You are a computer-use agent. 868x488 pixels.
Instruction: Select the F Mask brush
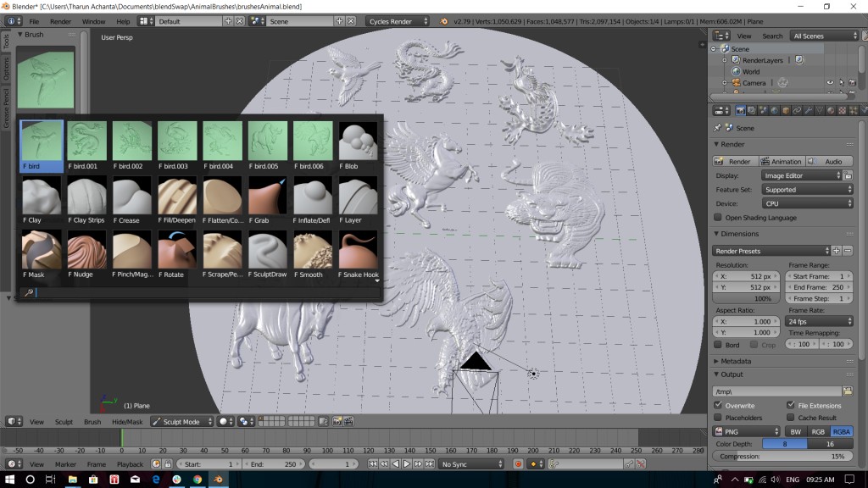tap(41, 248)
